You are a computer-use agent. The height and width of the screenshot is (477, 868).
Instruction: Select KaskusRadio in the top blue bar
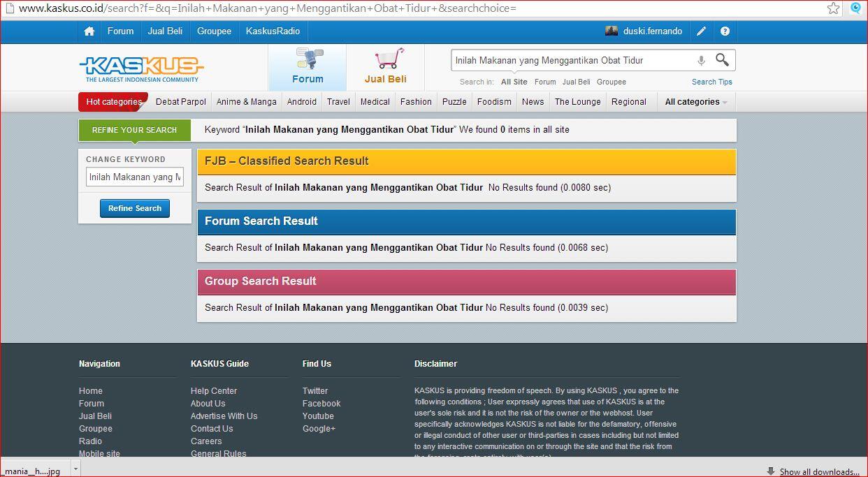(x=273, y=31)
